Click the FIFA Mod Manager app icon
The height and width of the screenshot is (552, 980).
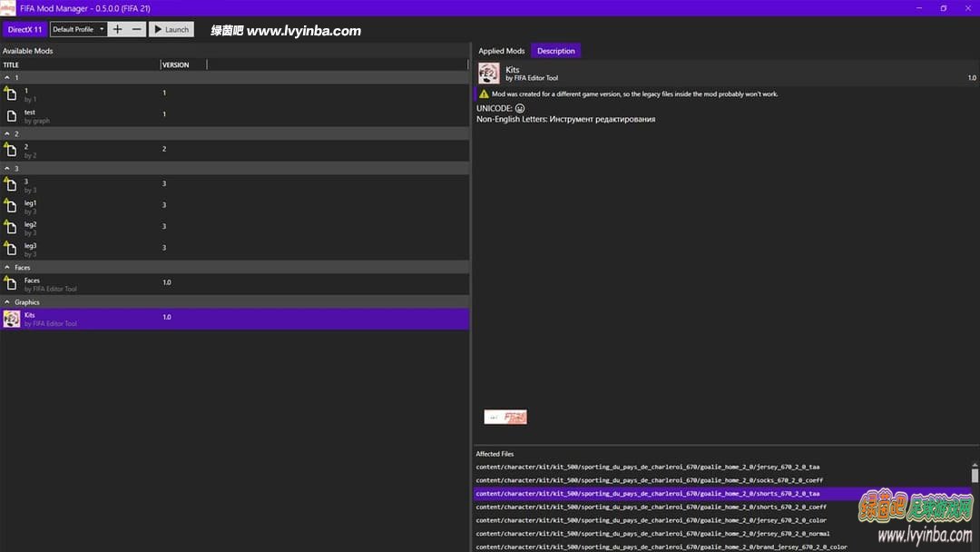point(7,8)
